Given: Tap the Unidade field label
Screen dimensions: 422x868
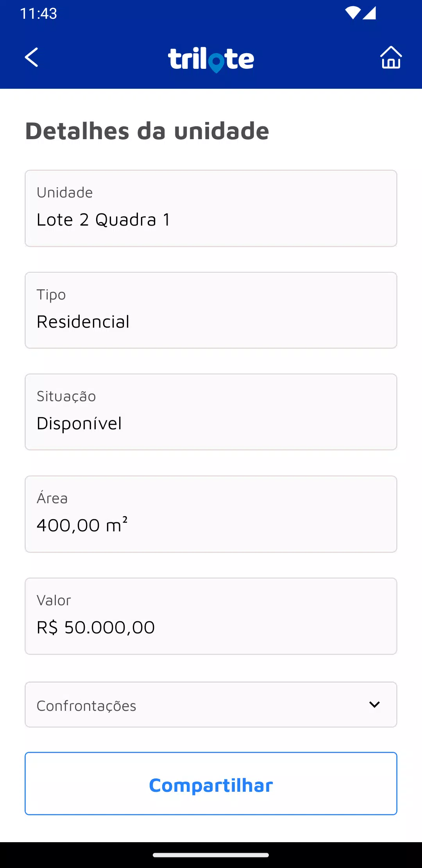Looking at the screenshot, I should point(65,192).
